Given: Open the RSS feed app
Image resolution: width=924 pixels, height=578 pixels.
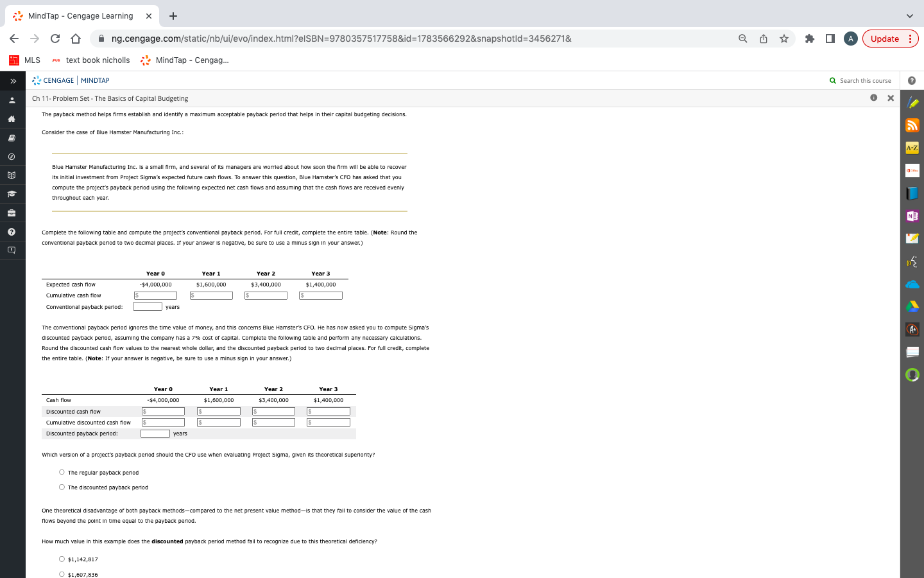Looking at the screenshot, I should pos(912,125).
